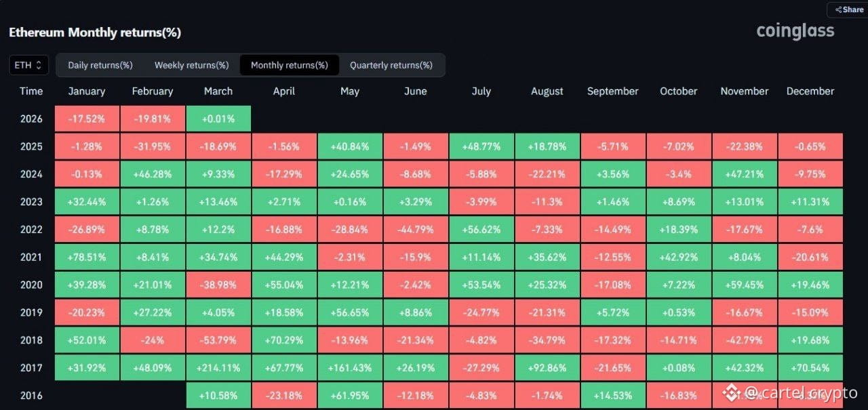
Task: Select the 2026 row label
Action: [31, 119]
